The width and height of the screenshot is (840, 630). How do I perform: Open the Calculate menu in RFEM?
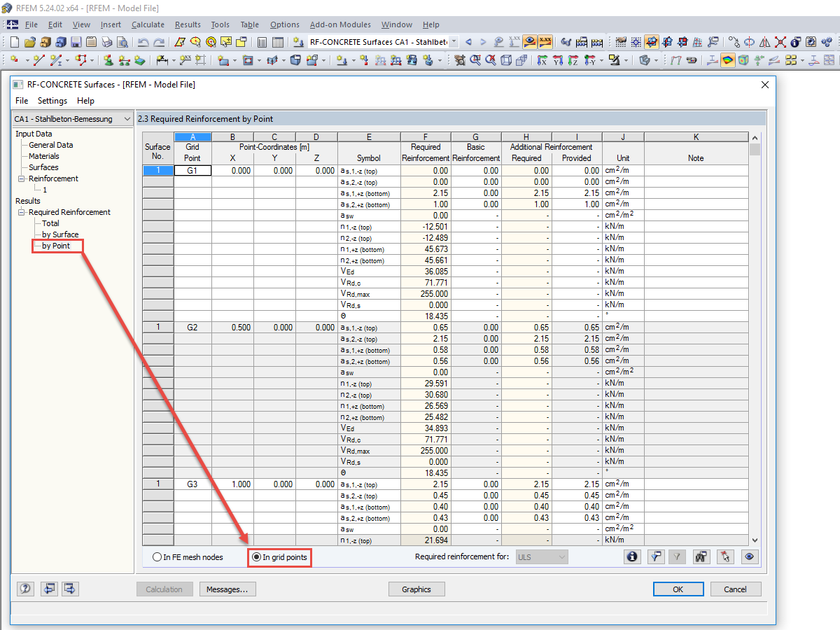148,24
